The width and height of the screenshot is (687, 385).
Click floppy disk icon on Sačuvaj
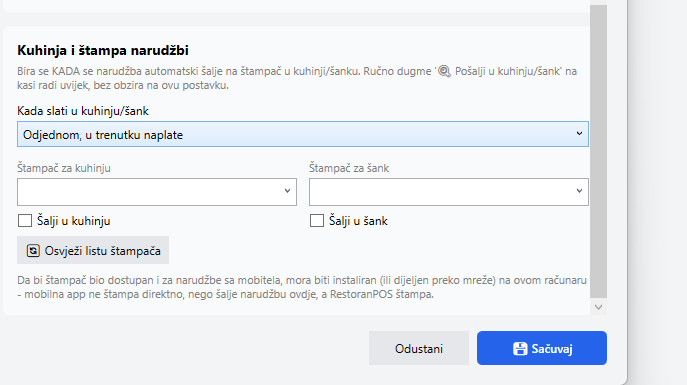pyautogui.click(x=520, y=349)
